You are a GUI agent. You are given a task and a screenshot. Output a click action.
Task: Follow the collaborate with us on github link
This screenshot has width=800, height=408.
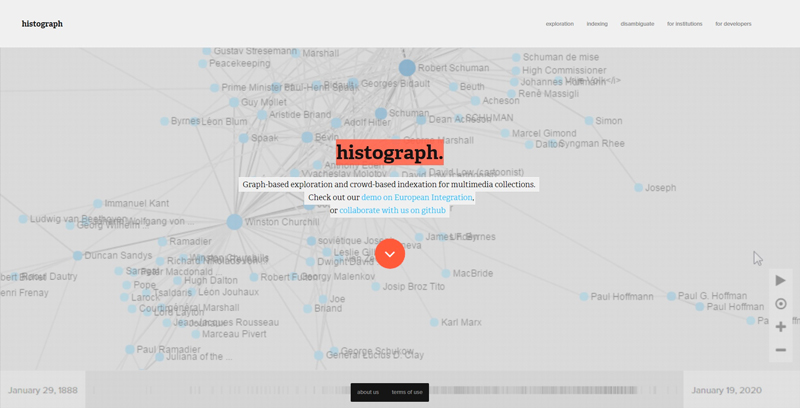point(392,210)
